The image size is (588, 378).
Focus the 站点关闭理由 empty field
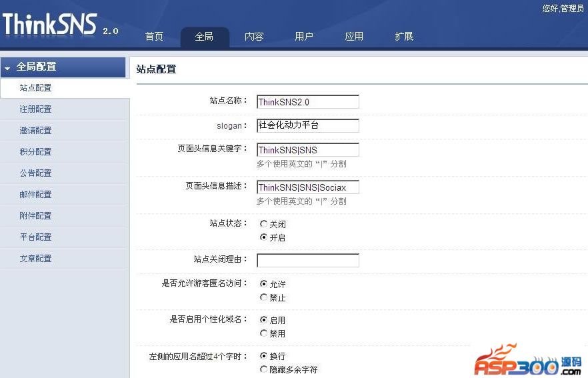click(308, 260)
